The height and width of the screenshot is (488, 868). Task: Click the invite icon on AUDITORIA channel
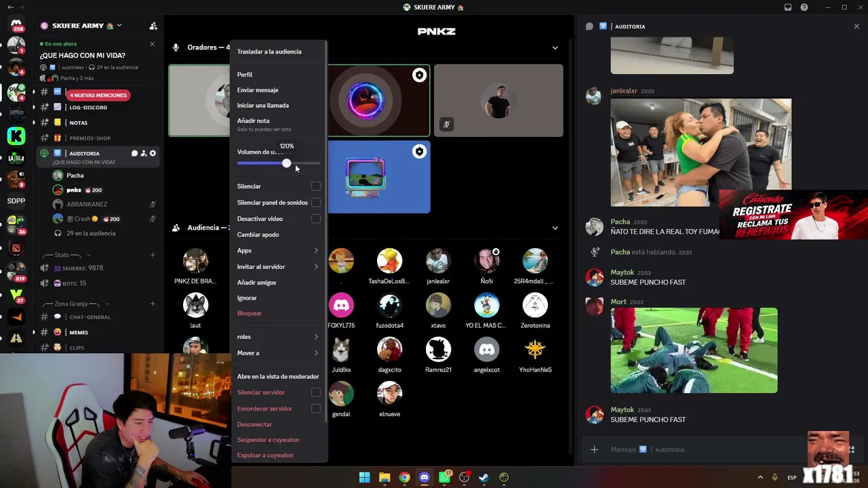143,153
